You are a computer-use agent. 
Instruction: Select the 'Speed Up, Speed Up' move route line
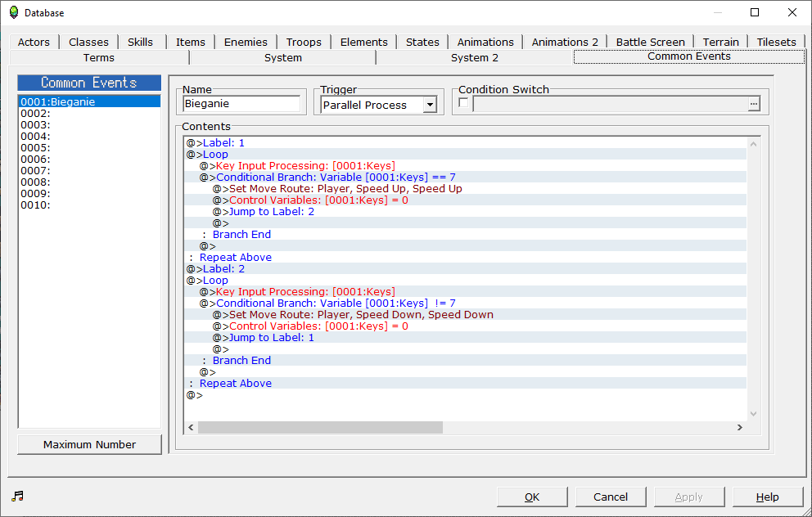(466, 188)
